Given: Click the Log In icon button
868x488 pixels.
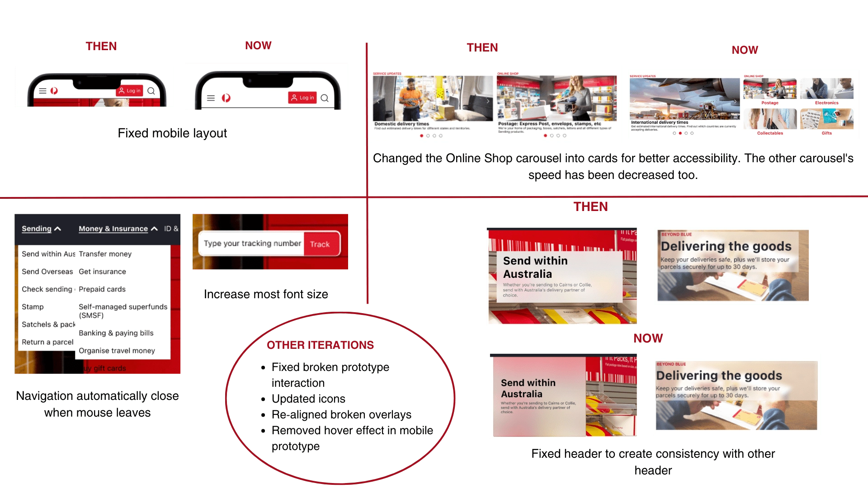Looking at the screenshot, I should pyautogui.click(x=305, y=98).
